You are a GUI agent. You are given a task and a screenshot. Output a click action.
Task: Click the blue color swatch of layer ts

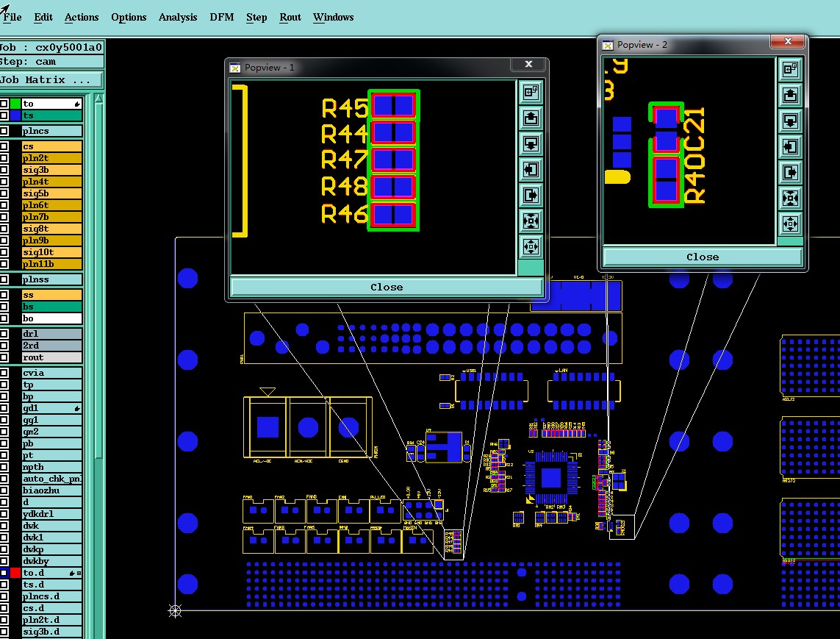pyautogui.click(x=15, y=115)
